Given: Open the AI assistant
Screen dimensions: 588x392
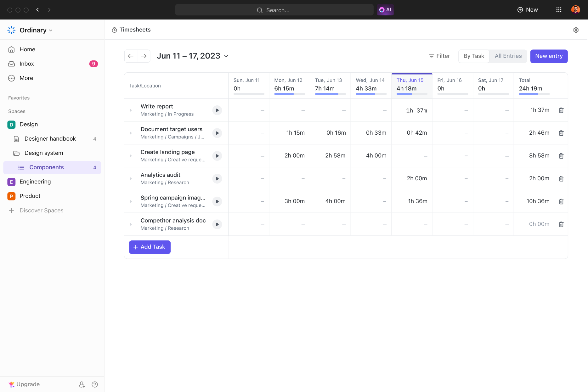Looking at the screenshot, I should [385, 10].
